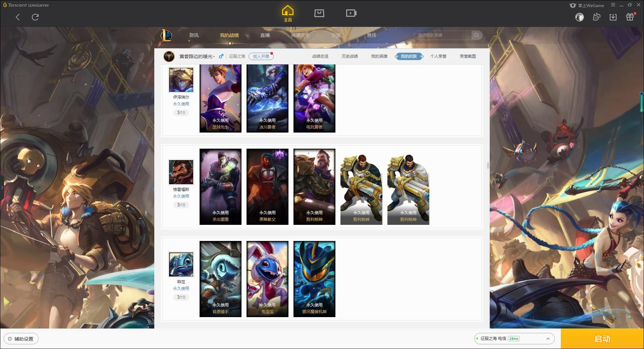Image resolution: width=644 pixels, height=349 pixels.
Task: Select the 我的战绩 tab
Action: pos(229,35)
